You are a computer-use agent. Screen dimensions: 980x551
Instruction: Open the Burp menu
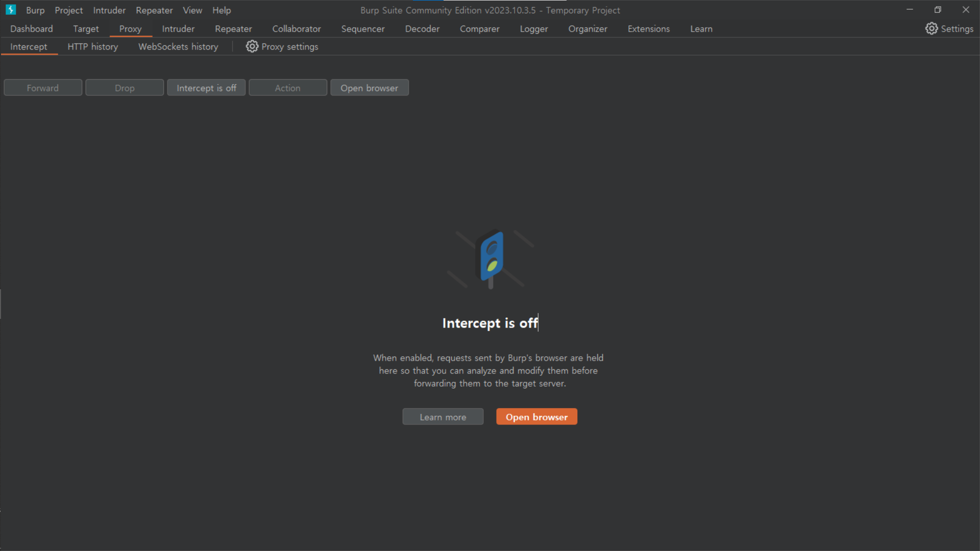pyautogui.click(x=35, y=10)
